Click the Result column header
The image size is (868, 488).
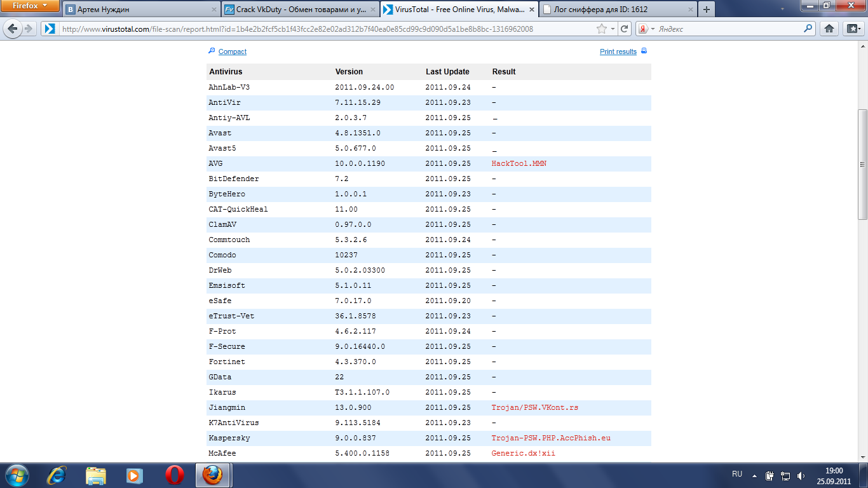click(x=504, y=72)
